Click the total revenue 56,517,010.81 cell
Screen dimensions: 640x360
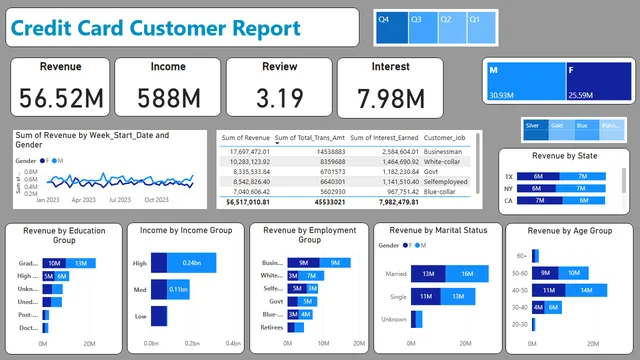tap(248, 202)
